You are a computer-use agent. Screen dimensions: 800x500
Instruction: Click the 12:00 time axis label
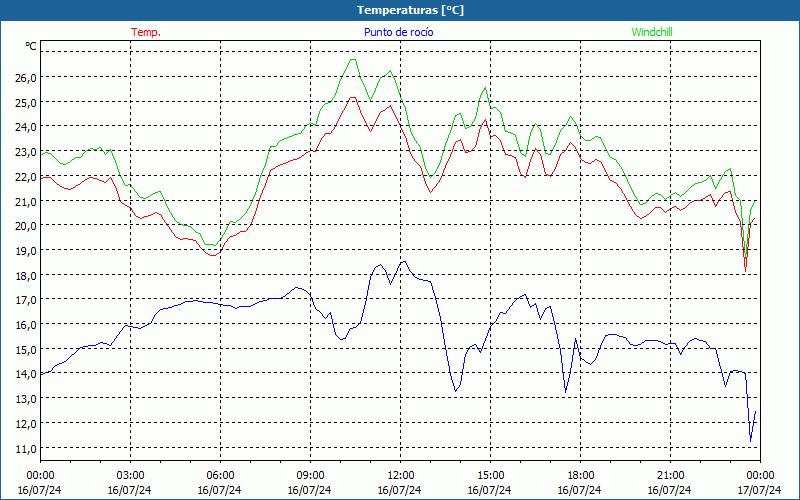401,476
